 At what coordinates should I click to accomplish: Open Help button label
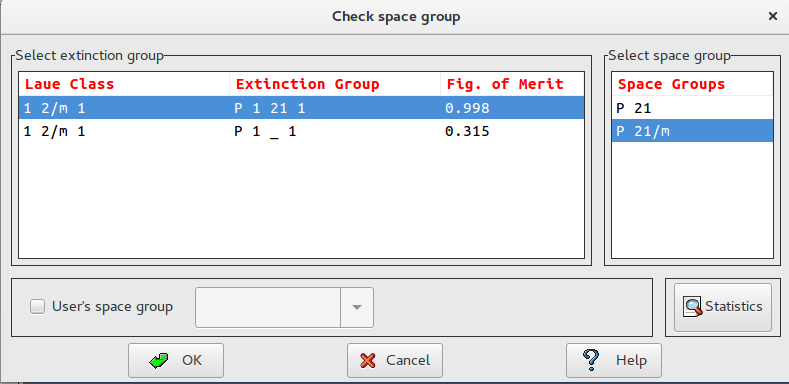pyautogui.click(x=632, y=360)
